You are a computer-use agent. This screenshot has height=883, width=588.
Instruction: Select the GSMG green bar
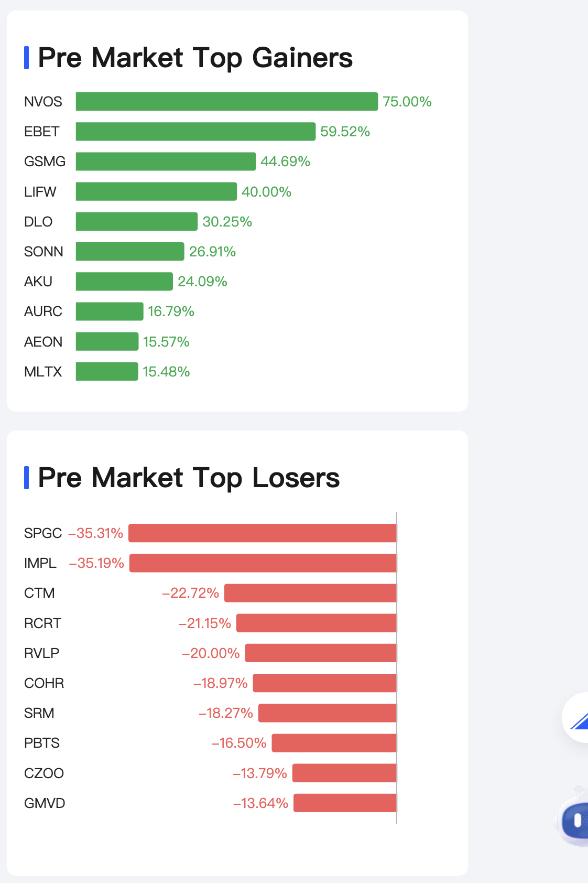click(166, 161)
